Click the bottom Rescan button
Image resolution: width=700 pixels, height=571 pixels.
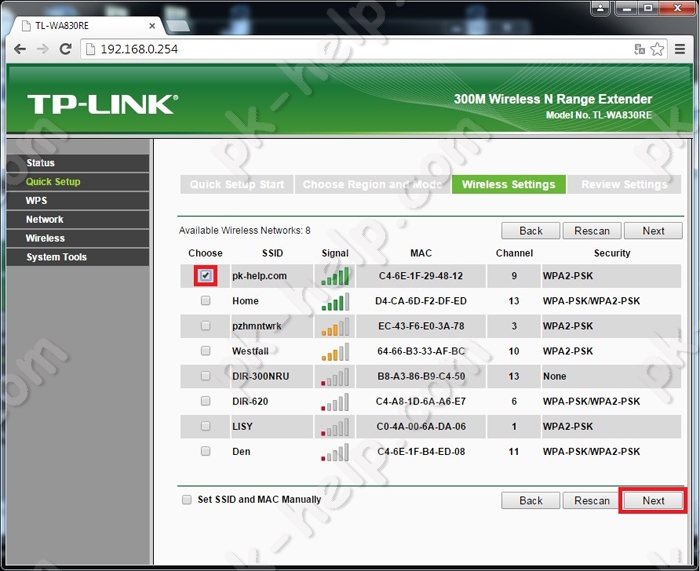tap(592, 500)
